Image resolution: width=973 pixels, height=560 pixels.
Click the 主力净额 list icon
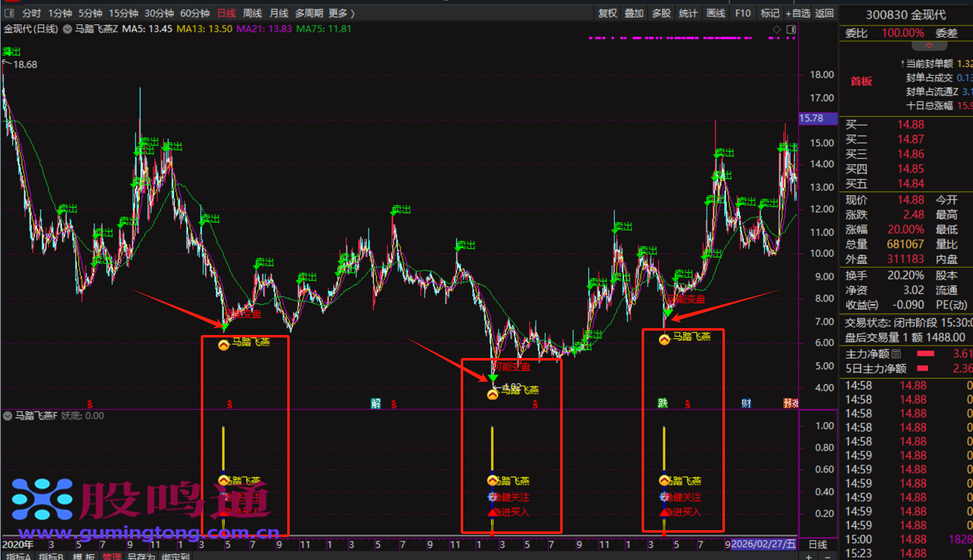coord(896,354)
